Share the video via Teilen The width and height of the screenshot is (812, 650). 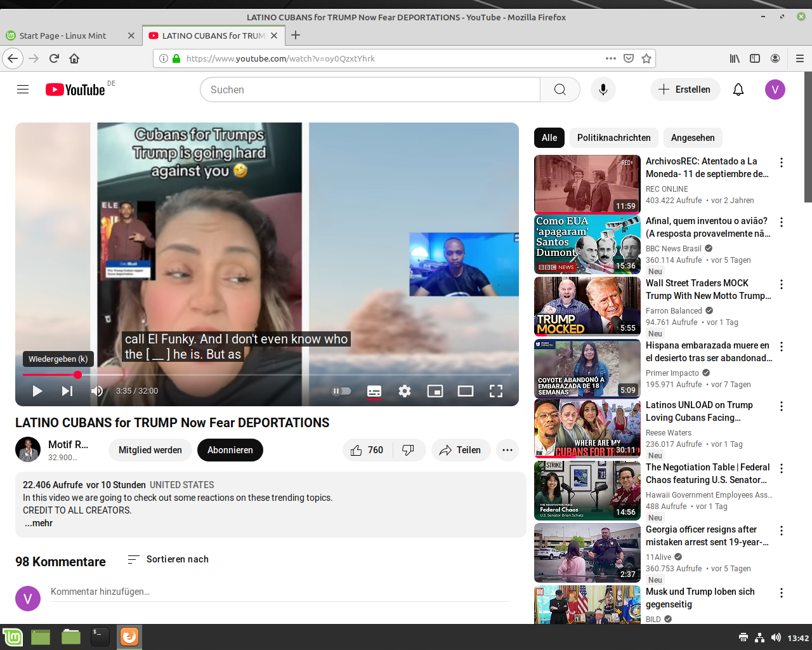(461, 450)
